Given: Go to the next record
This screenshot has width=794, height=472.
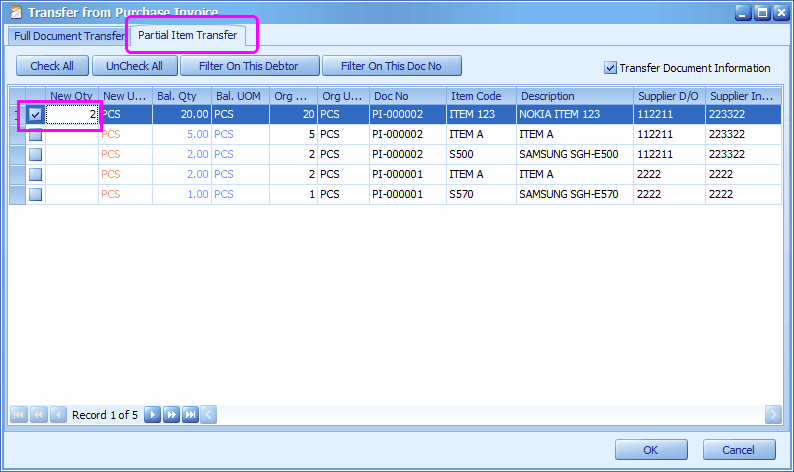Looking at the screenshot, I should click(152, 414).
